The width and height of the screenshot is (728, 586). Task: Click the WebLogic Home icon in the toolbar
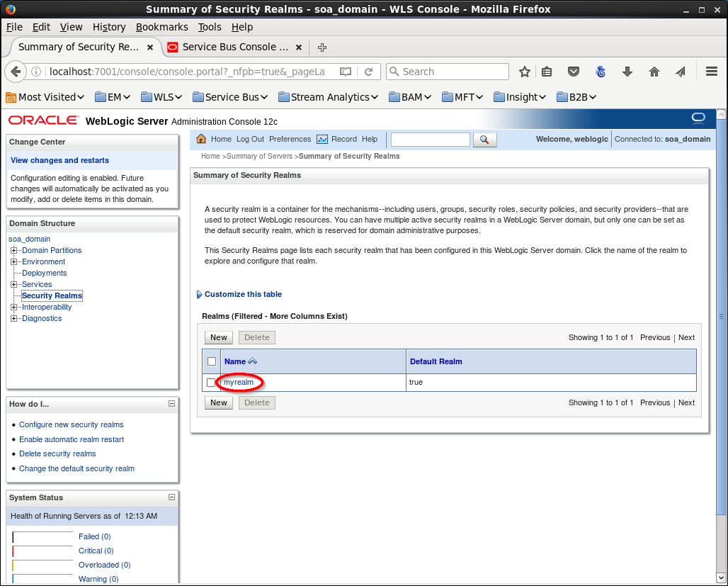pos(201,139)
